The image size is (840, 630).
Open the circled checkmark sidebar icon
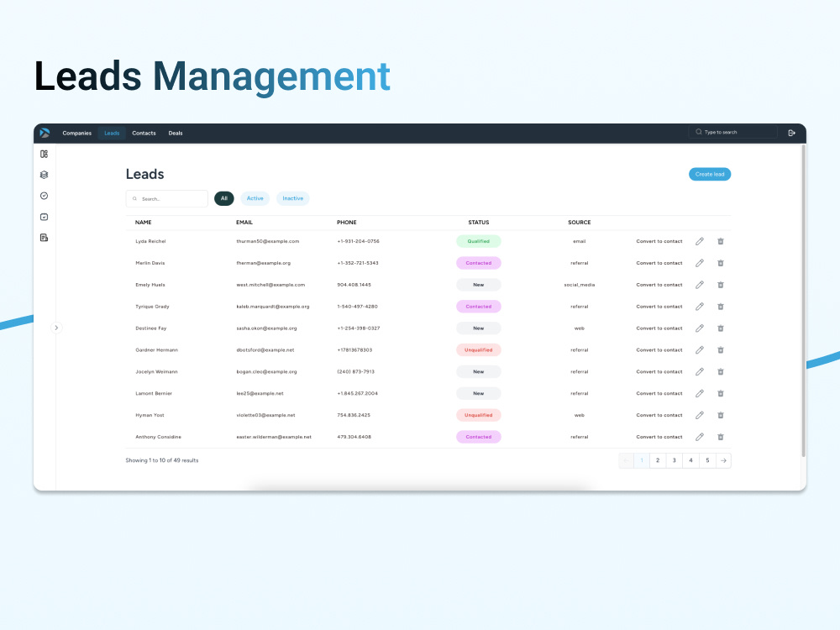(44, 196)
